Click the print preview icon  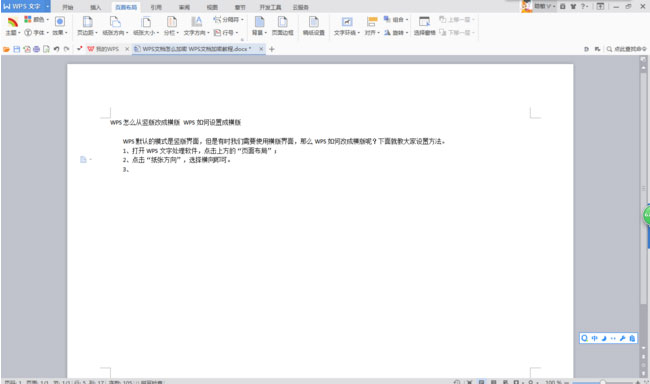click(x=46, y=49)
